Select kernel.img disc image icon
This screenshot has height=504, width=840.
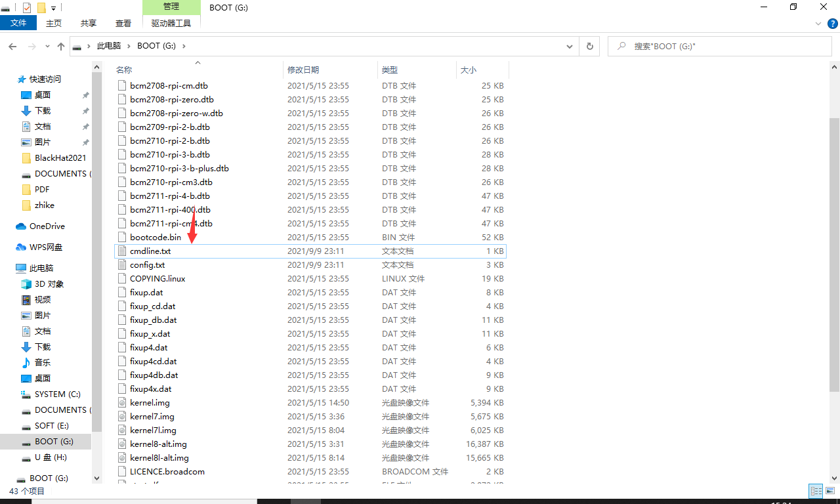click(121, 403)
